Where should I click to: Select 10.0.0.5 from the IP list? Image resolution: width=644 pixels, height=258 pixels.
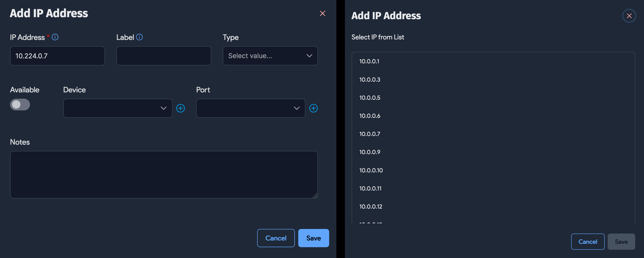point(370,97)
